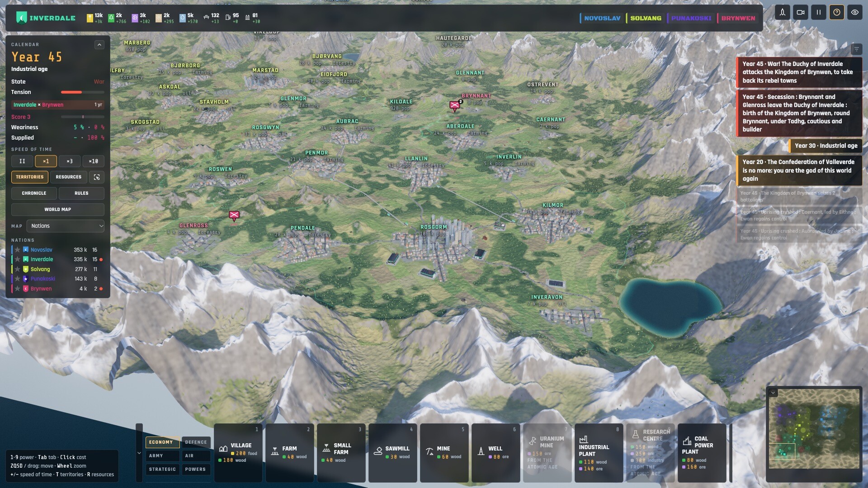Image resolution: width=868 pixels, height=488 pixels.
Task: Set time speed to x10
Action: 93,161
